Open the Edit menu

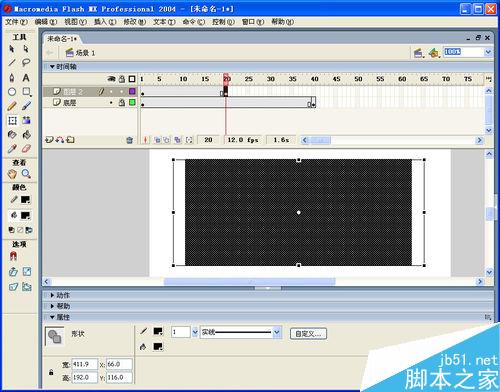(46, 22)
